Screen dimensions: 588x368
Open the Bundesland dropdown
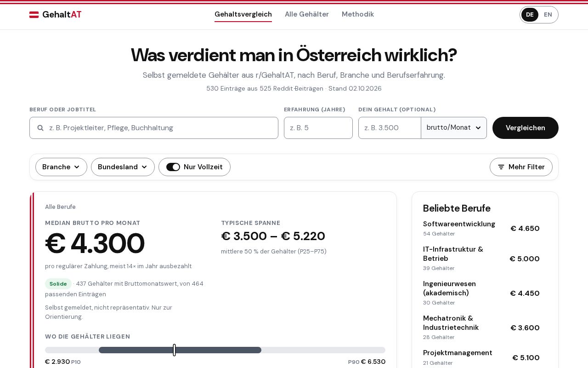123,167
